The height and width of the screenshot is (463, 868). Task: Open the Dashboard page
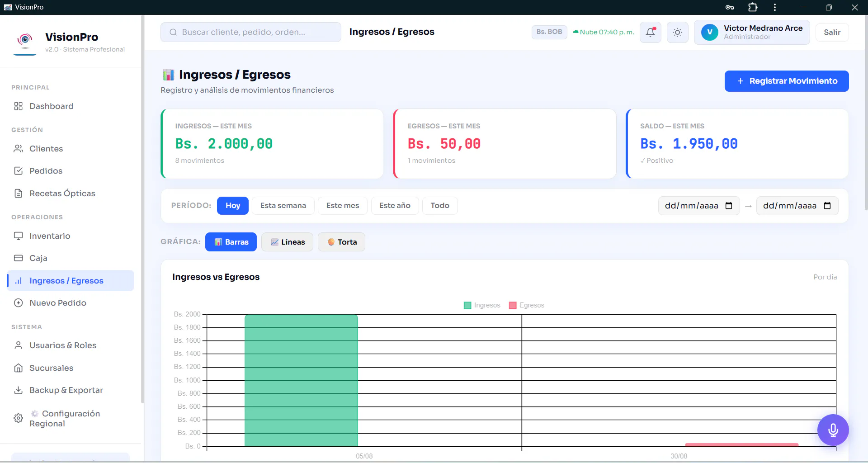(71, 106)
